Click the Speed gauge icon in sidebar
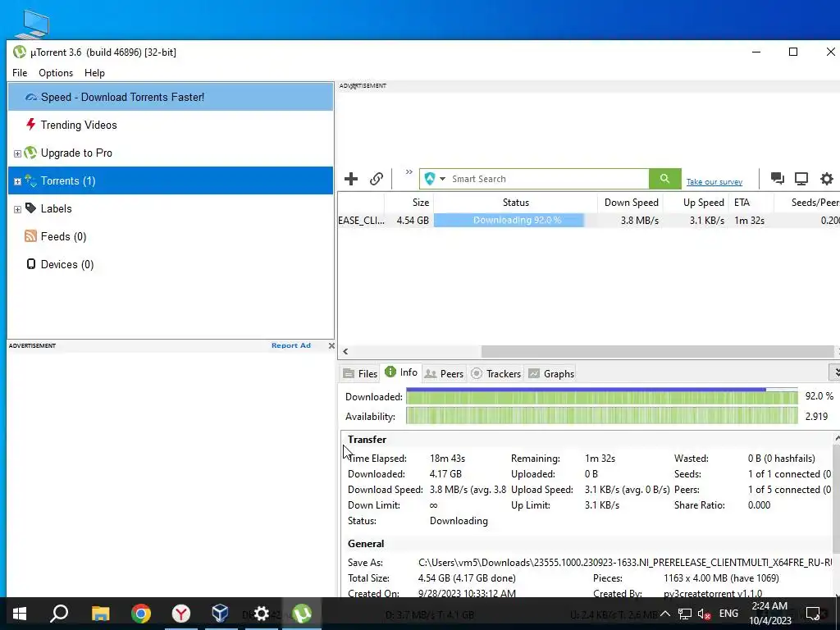This screenshot has width=840, height=630. [31, 97]
